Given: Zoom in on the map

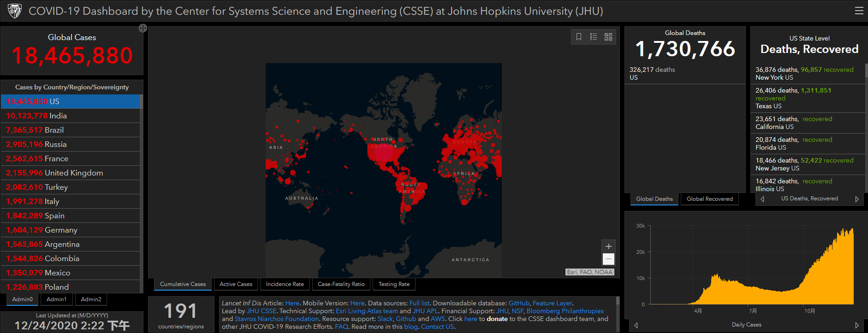Looking at the screenshot, I should coord(608,246).
